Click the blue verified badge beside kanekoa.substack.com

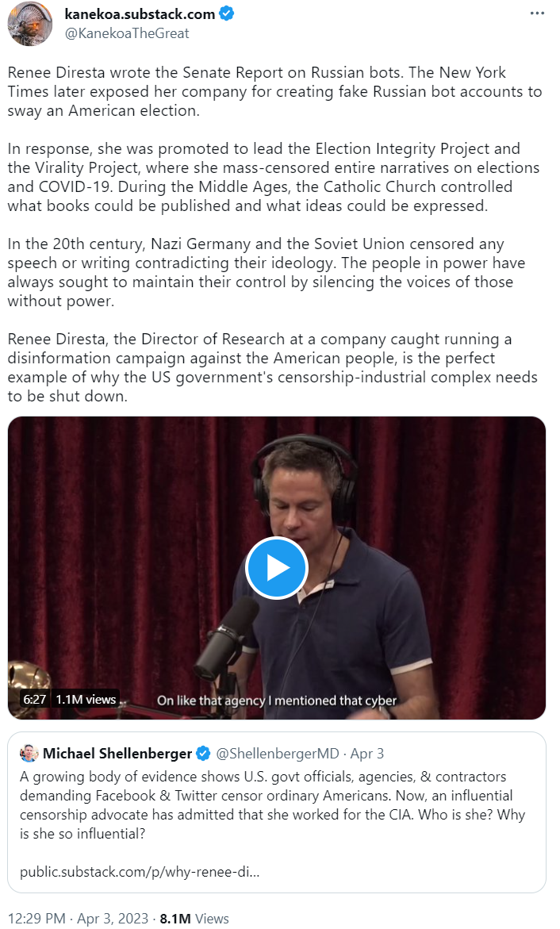(226, 13)
